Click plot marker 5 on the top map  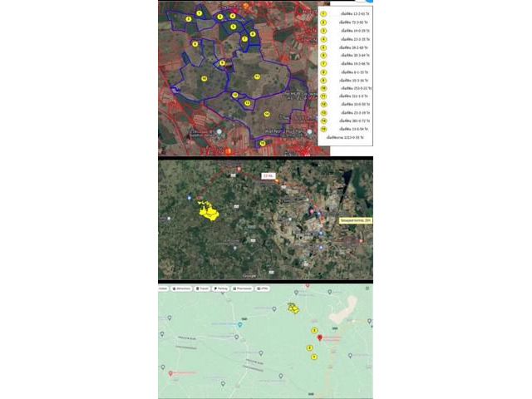click(233, 27)
